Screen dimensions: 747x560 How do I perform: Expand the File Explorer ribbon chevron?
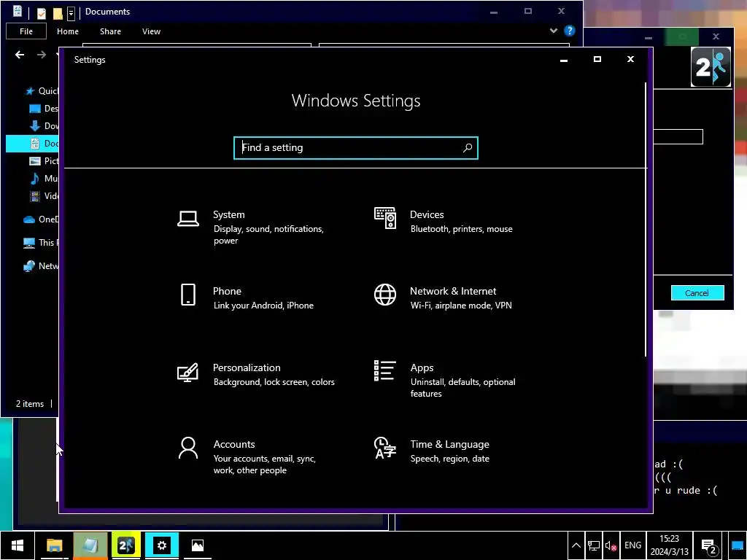(x=554, y=31)
